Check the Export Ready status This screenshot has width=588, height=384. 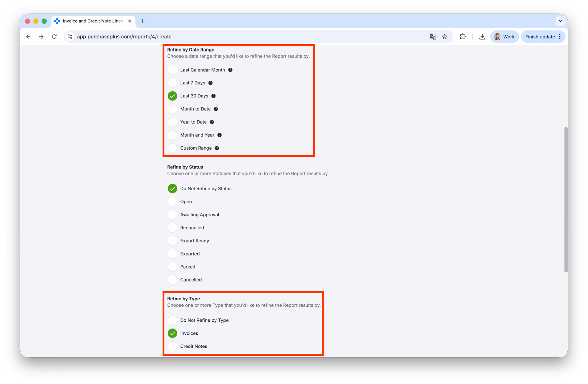point(172,241)
